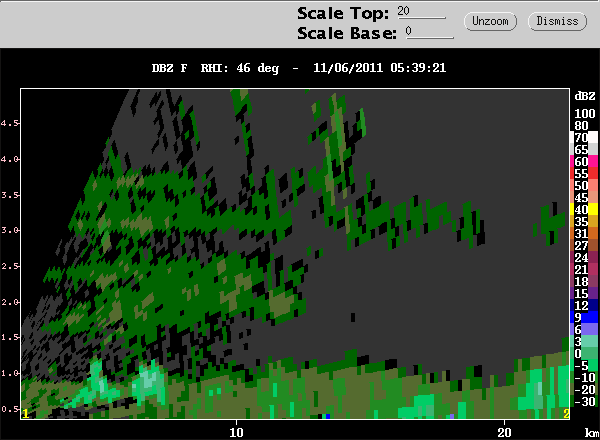The height and width of the screenshot is (440, 600).
Task: Click the yellow marker 2 at plot corner
Action: pyautogui.click(x=566, y=413)
